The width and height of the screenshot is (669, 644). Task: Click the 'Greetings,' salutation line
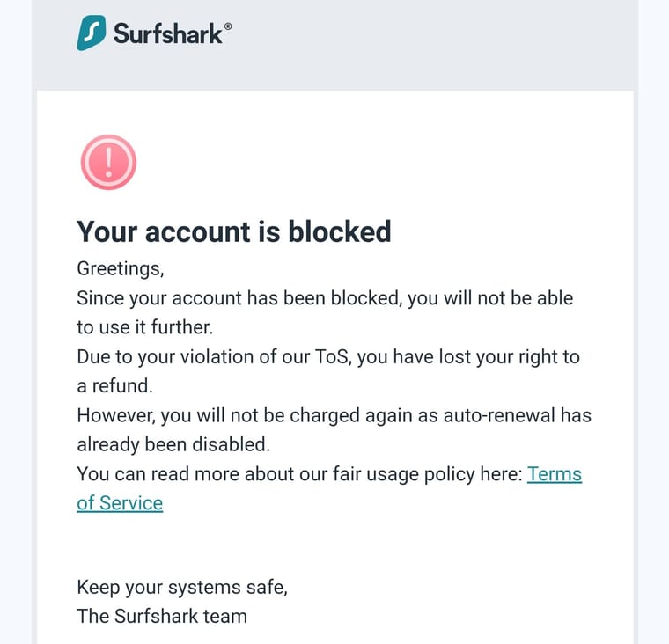pos(121,269)
